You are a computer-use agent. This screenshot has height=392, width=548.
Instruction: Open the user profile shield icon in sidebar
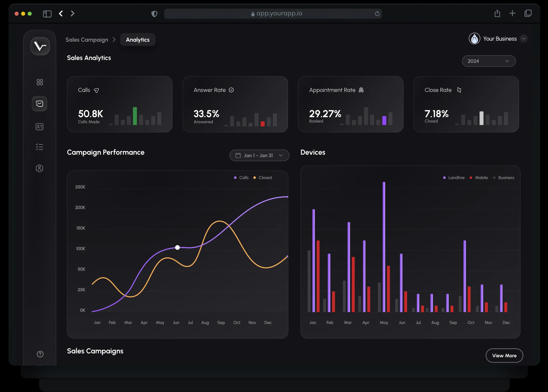40,168
